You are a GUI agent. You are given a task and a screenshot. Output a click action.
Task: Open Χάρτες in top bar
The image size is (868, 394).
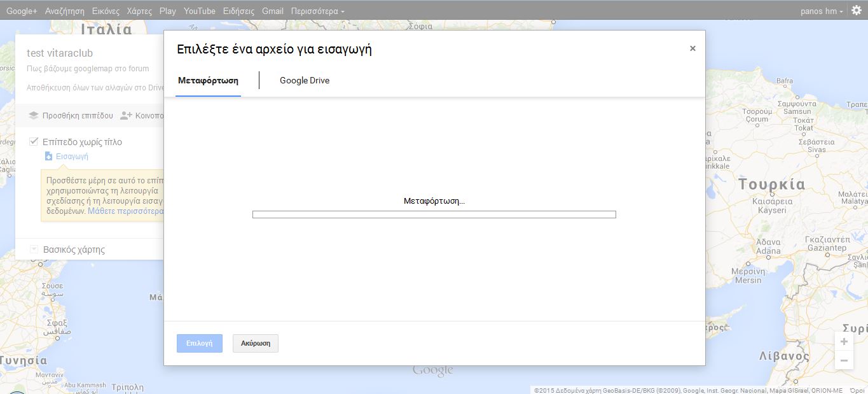[x=139, y=11]
